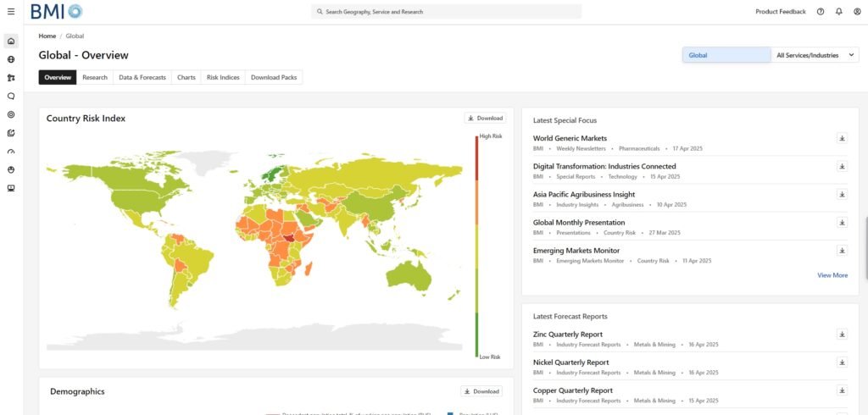This screenshot has height=415, width=868.
Task: Switch to the Research tab
Action: 95,77
